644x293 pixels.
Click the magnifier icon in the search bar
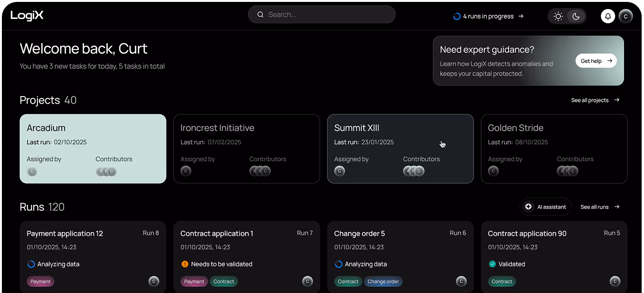click(260, 14)
